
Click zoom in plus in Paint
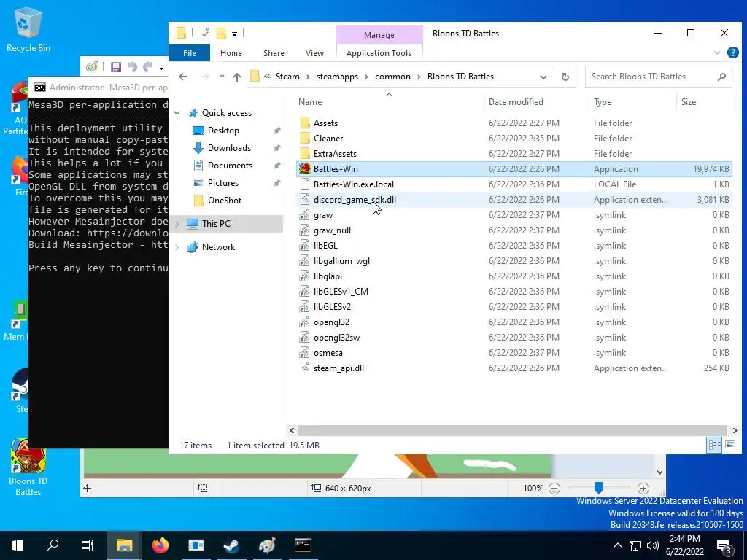pos(643,489)
